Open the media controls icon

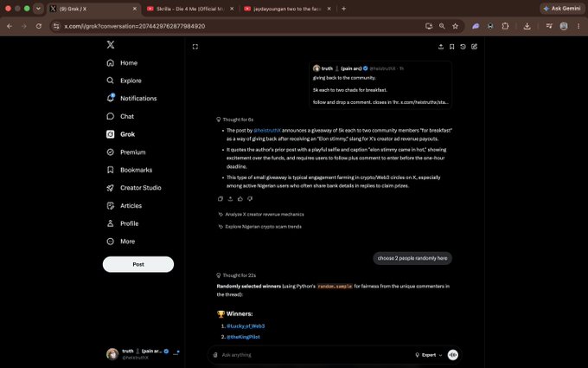(549, 26)
